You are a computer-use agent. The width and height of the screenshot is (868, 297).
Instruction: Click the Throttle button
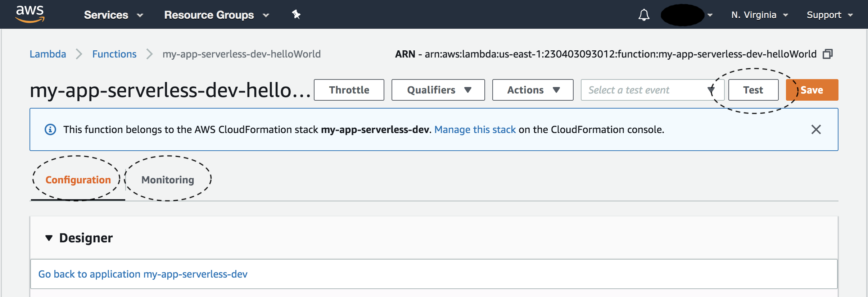pos(349,90)
